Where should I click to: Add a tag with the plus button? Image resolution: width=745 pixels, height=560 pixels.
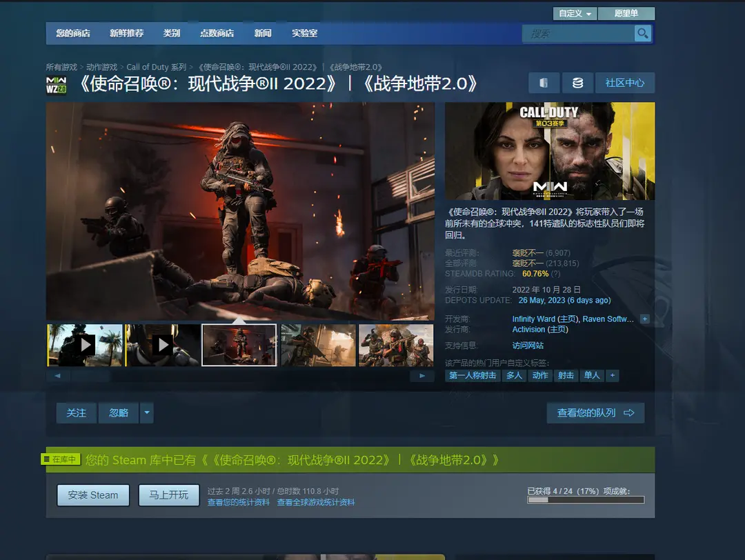[x=613, y=376]
